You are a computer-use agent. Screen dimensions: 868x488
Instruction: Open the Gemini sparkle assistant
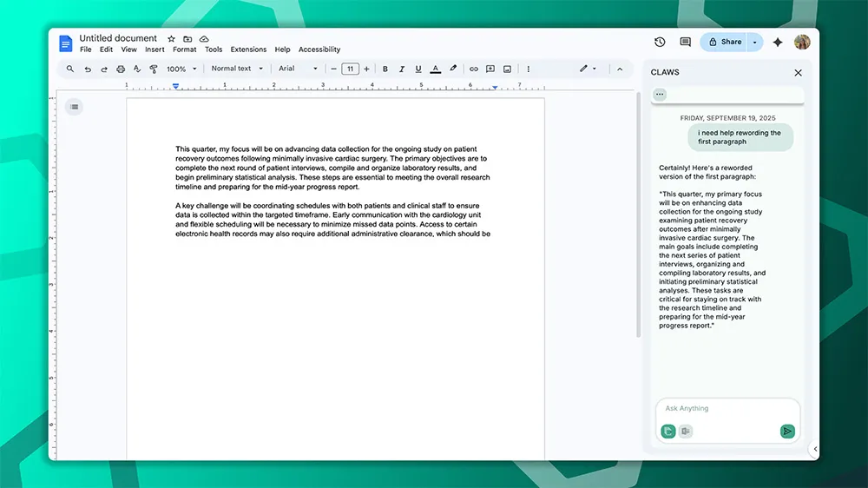click(778, 42)
